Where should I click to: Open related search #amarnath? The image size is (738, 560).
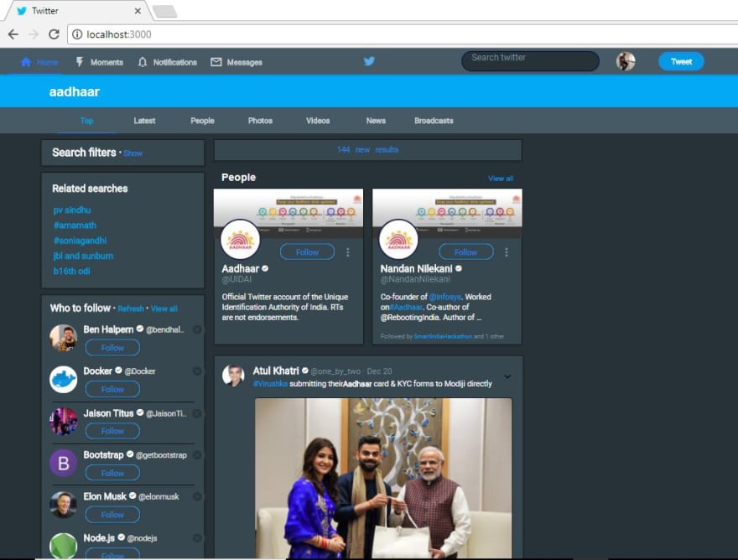click(x=75, y=226)
